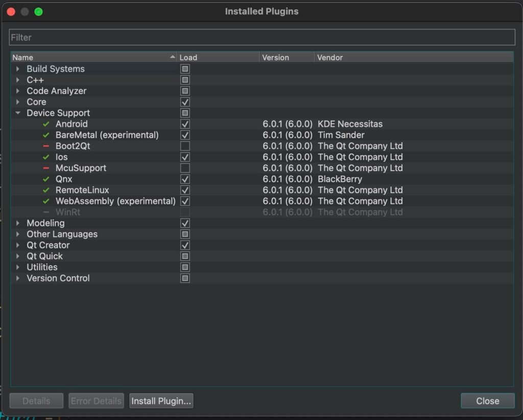Viewport: 523px width, 420px height.
Task: Toggle the C++ load checkbox
Action: (185, 80)
